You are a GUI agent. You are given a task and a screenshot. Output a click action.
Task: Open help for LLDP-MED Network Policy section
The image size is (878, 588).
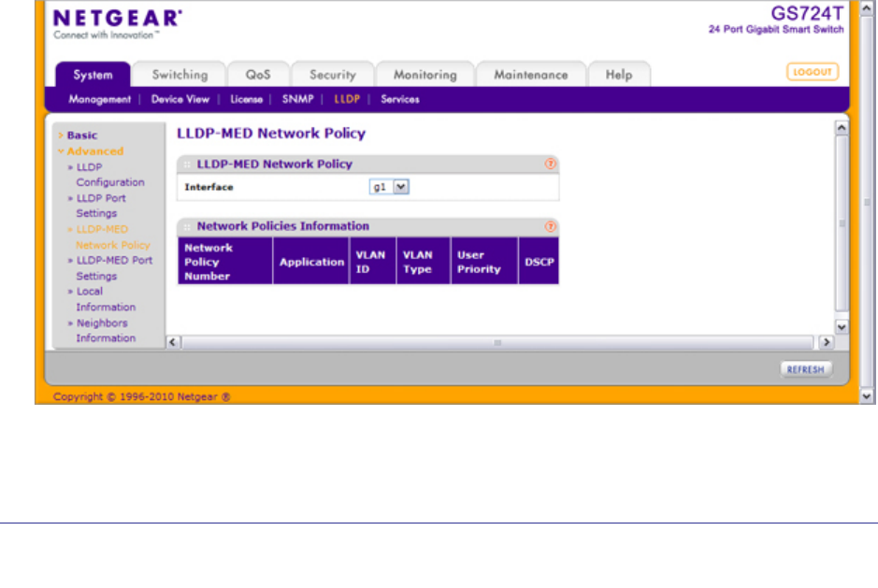pos(550,164)
